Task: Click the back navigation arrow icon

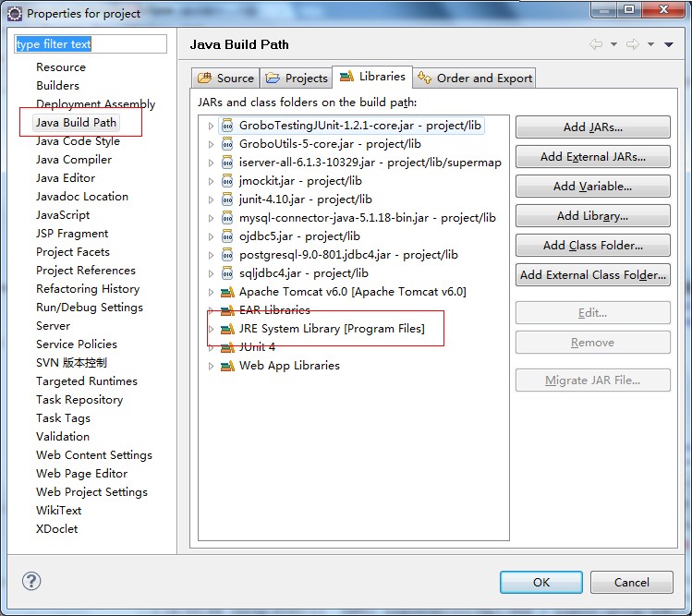Action: click(596, 44)
